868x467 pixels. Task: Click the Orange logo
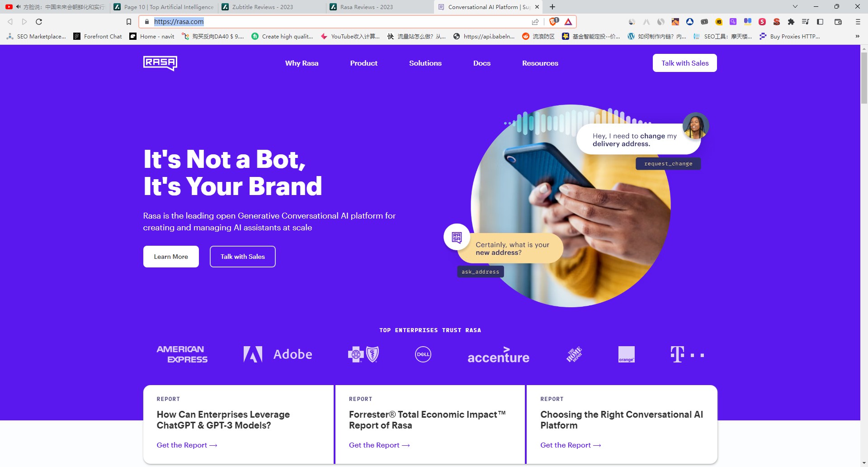(626, 354)
